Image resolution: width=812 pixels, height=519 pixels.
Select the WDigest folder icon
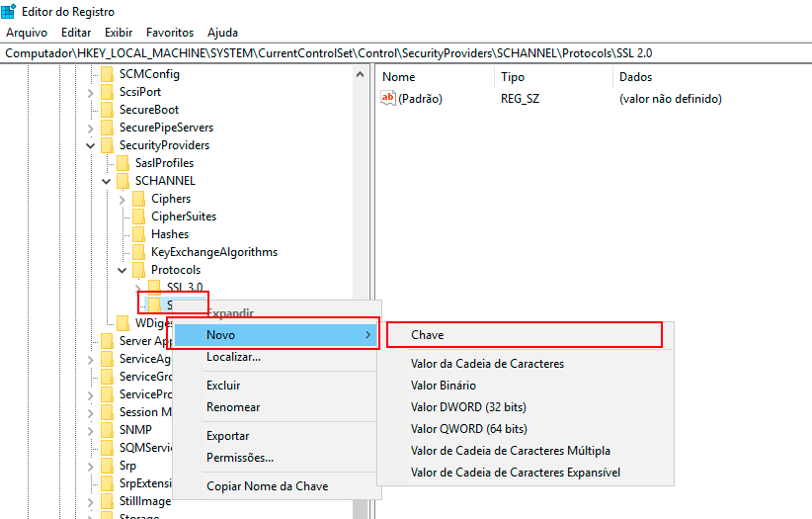[x=123, y=323]
